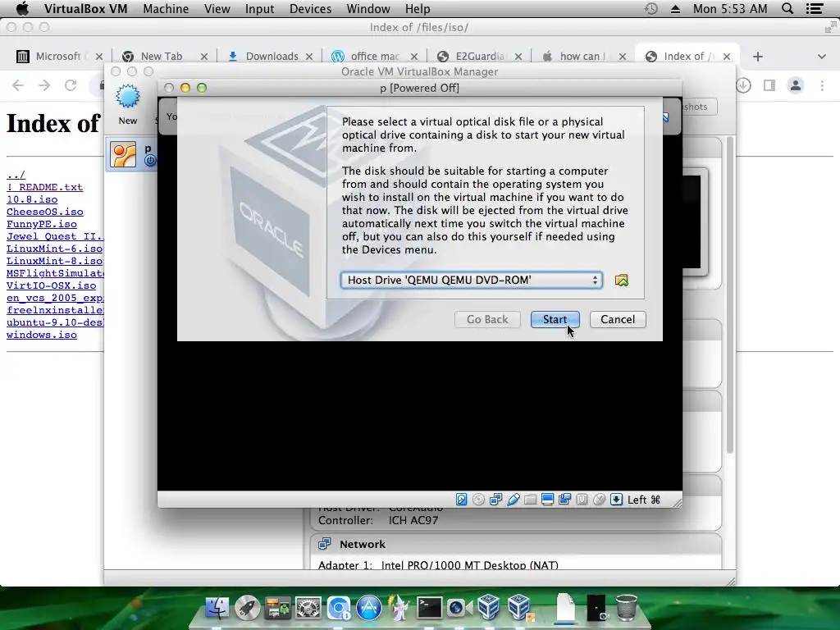
Task: Switch to the New Tab browser tab
Action: coord(164,57)
